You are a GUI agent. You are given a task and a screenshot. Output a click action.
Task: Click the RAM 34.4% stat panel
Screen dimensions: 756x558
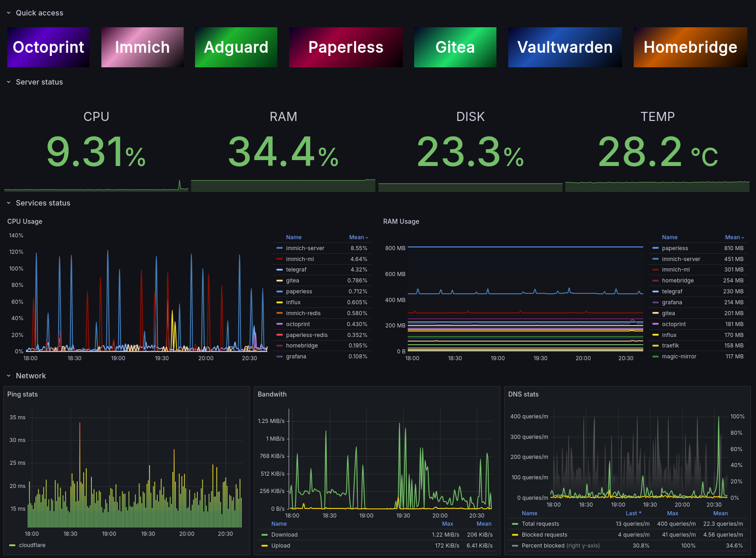click(x=283, y=146)
